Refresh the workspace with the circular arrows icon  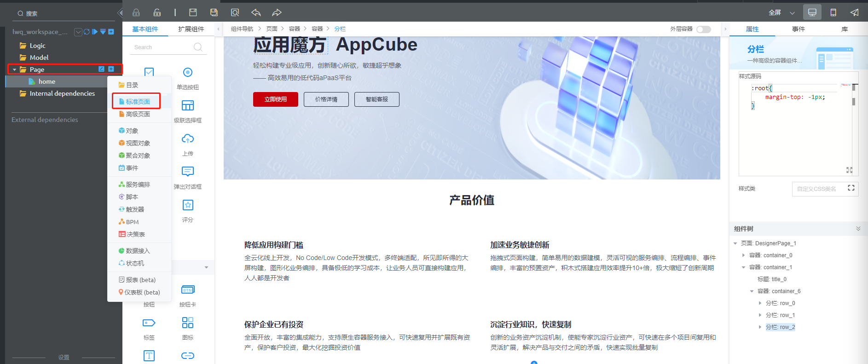coord(87,32)
